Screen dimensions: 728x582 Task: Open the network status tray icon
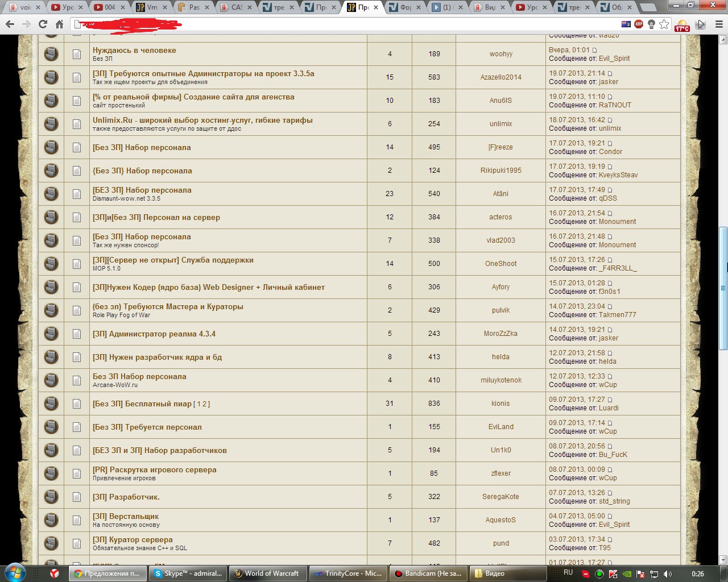(654, 573)
